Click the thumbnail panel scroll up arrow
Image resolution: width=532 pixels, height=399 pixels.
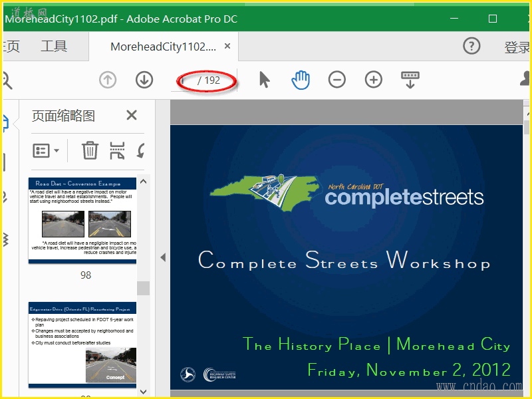coord(143,182)
